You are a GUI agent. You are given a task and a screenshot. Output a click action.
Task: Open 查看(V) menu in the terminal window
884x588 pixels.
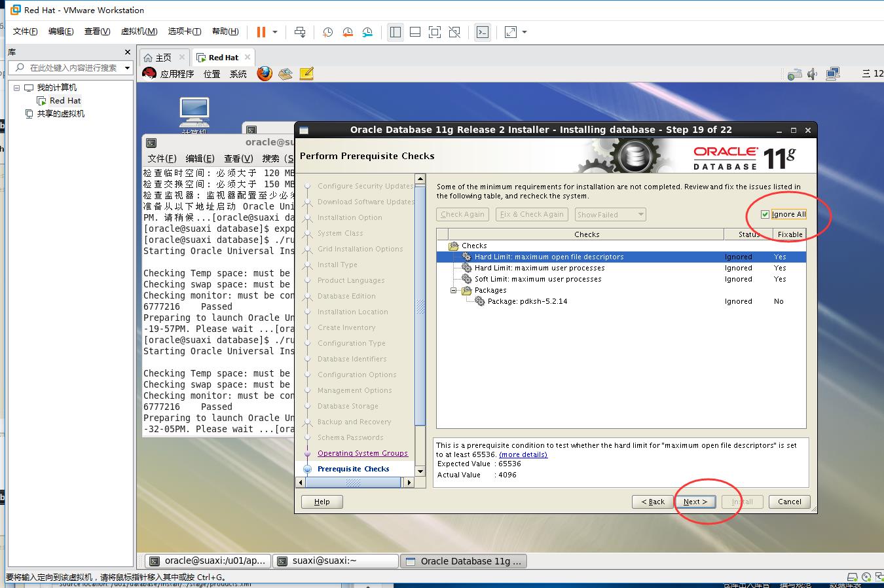[238, 158]
